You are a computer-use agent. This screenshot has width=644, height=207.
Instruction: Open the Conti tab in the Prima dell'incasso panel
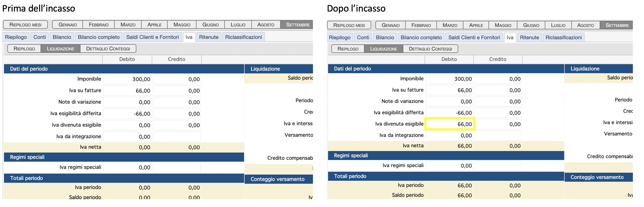[40, 37]
